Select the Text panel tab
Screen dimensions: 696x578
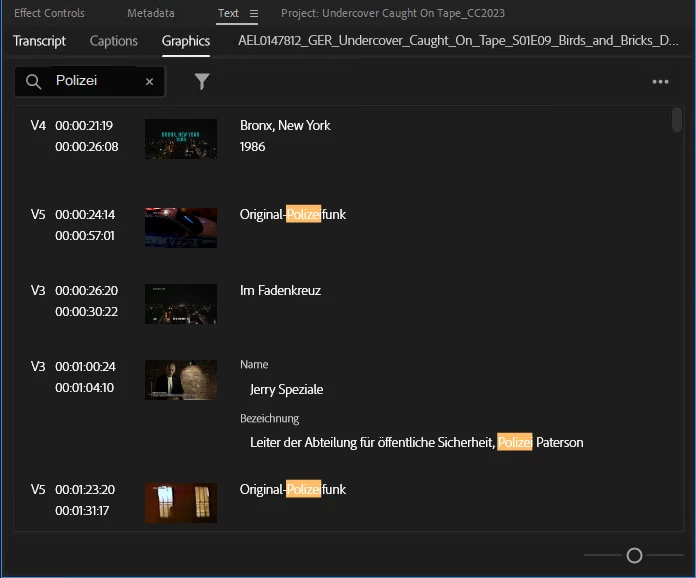click(x=228, y=13)
